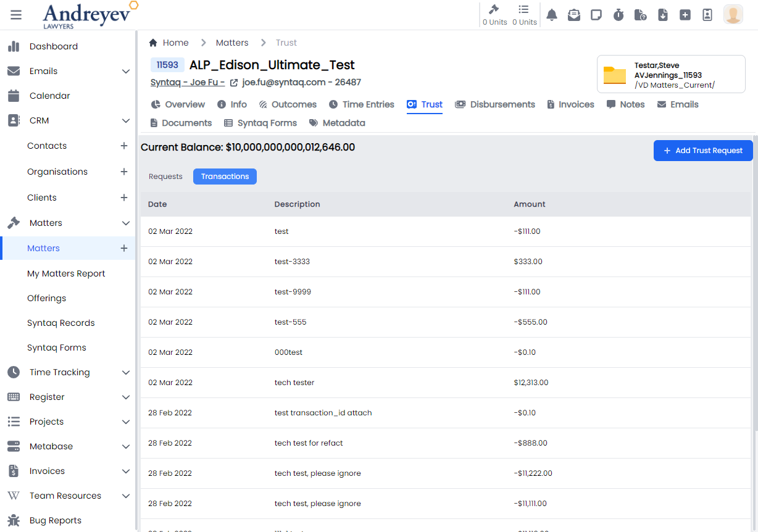Open the contact ID badge icon
The image size is (758, 532).
(x=707, y=15)
